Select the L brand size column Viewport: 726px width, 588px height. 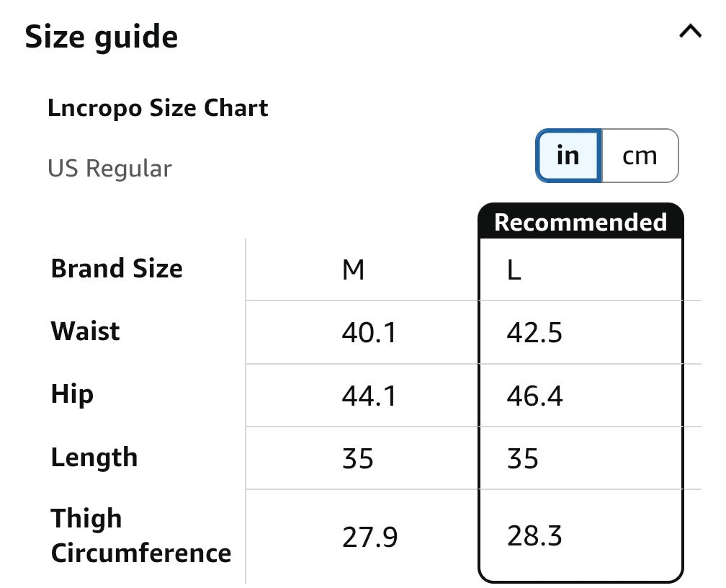[514, 270]
